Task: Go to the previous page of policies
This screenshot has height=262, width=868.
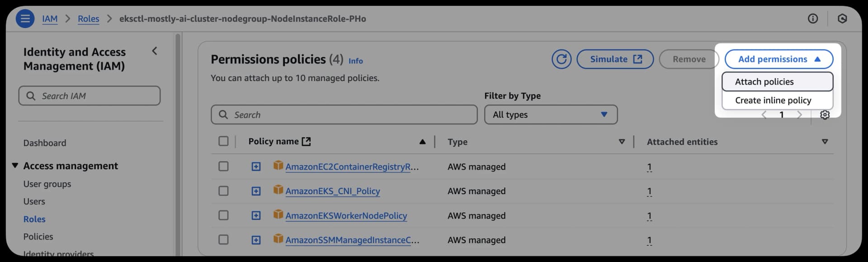Action: (x=764, y=114)
